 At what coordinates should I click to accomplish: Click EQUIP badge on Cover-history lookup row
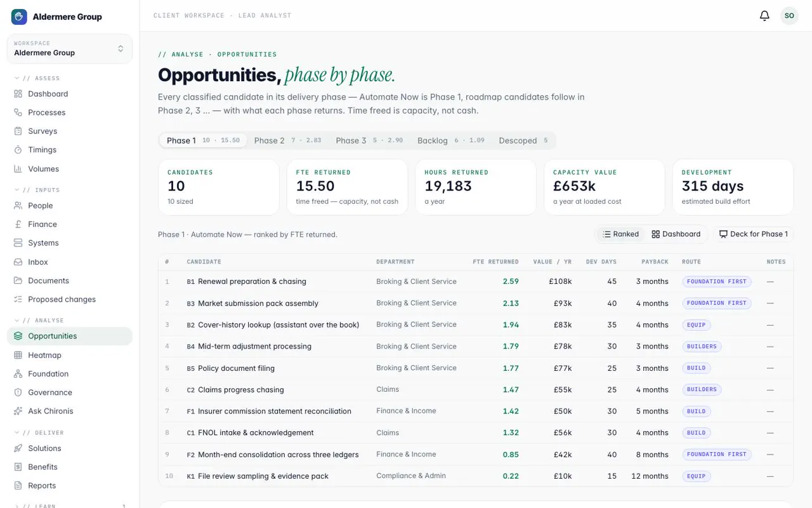pyautogui.click(x=696, y=324)
